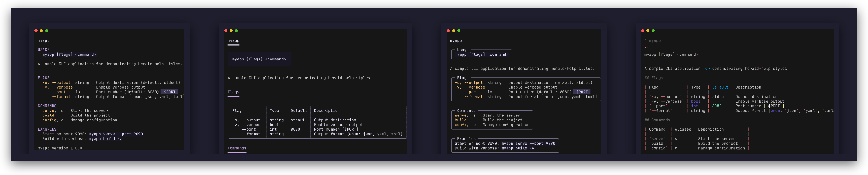Click the underlined myapp title
868x175 pixels.
234,40
